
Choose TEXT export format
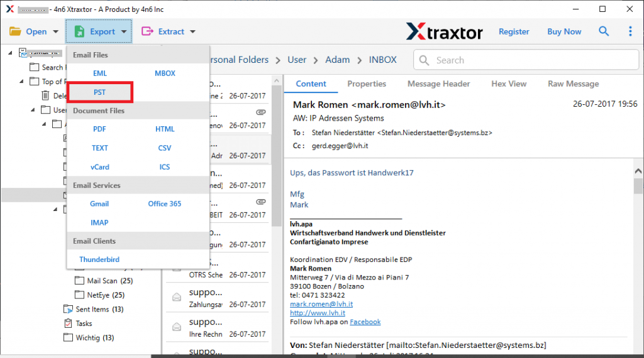coord(100,148)
